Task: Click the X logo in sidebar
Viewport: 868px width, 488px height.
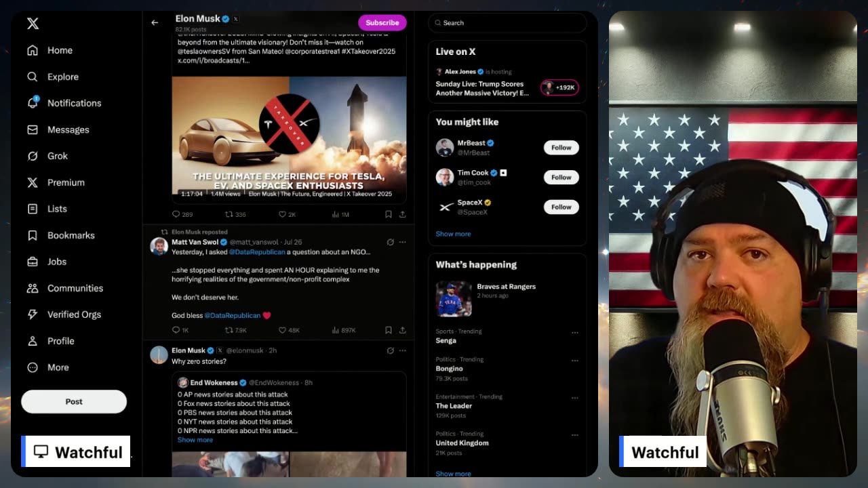Action: point(33,24)
